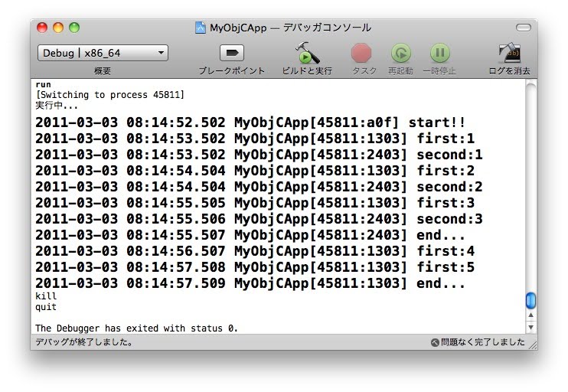Toggle toolbar visibility with the pill button
The width and height of the screenshot is (568, 392).
pos(524,28)
